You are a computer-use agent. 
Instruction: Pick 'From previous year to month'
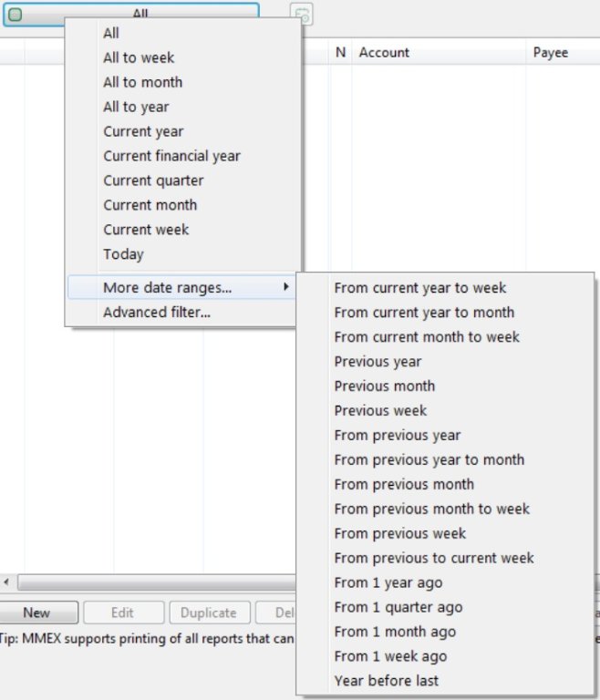445,459
